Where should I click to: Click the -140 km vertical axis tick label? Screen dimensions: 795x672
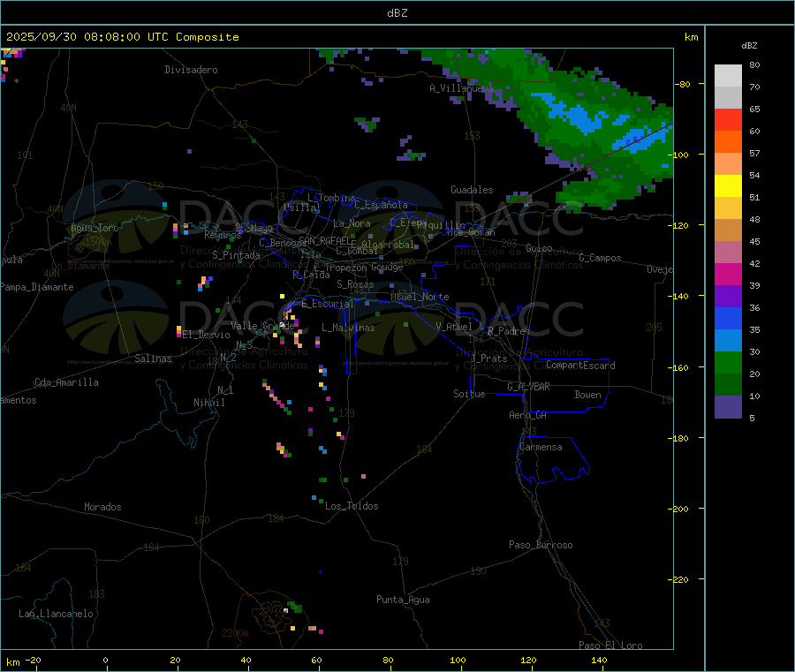[x=680, y=296]
